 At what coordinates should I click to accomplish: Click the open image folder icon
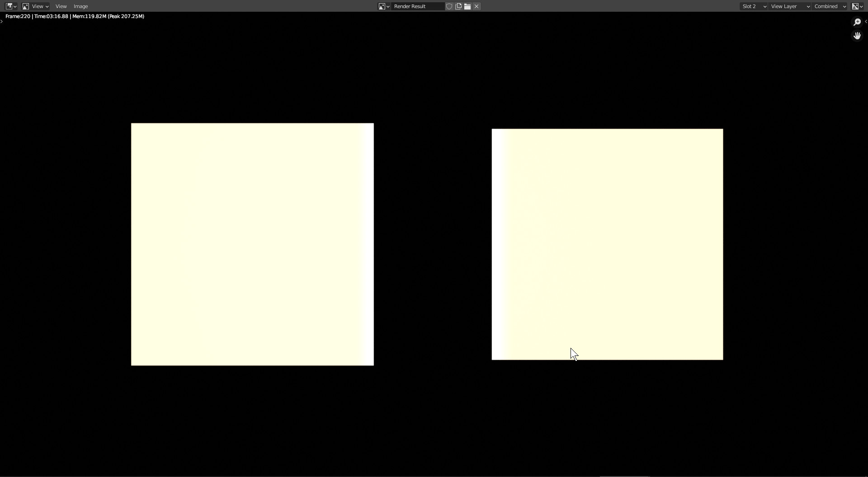click(x=467, y=6)
